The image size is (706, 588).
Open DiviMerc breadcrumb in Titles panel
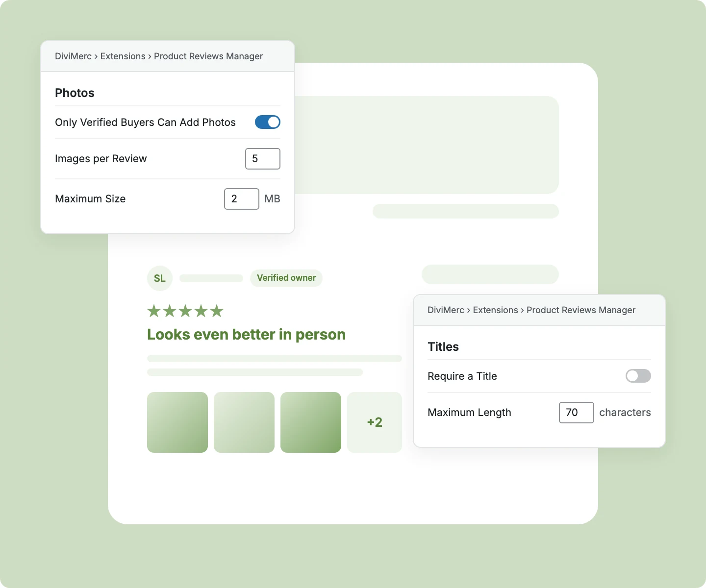tap(446, 310)
